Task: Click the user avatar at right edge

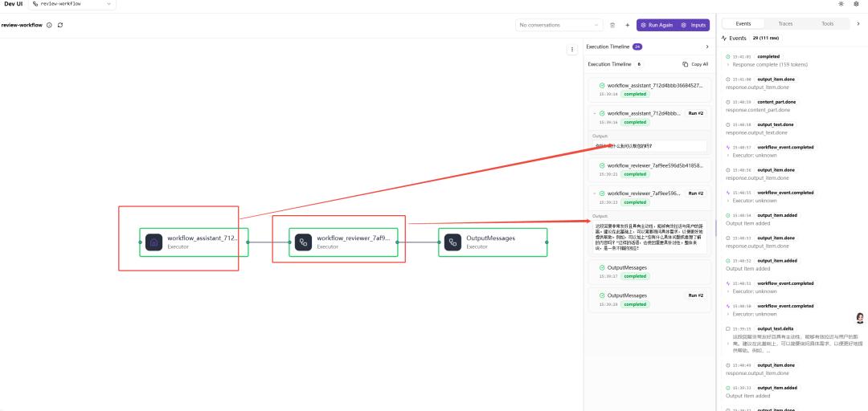Action: click(x=860, y=318)
